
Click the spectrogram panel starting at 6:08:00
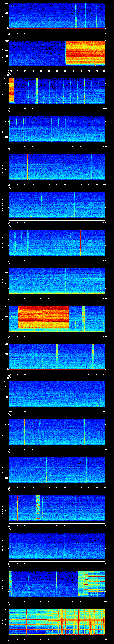click(57, 16)
